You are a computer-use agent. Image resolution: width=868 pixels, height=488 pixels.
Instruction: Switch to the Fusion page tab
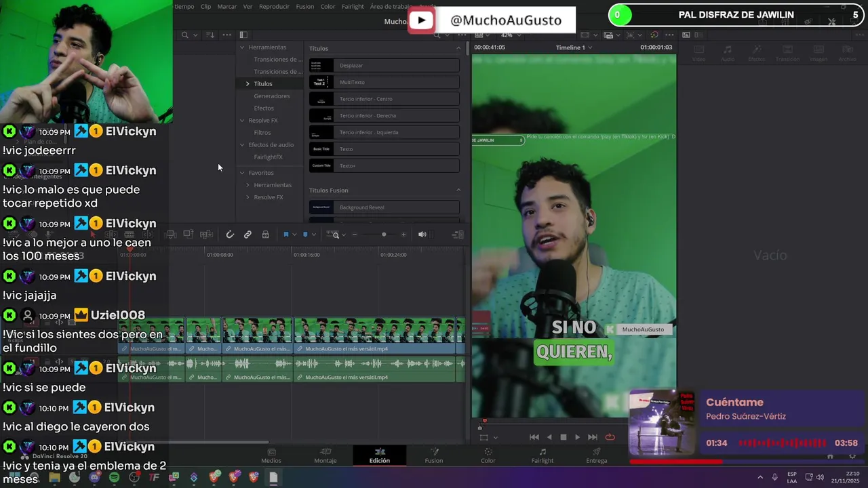[434, 455]
